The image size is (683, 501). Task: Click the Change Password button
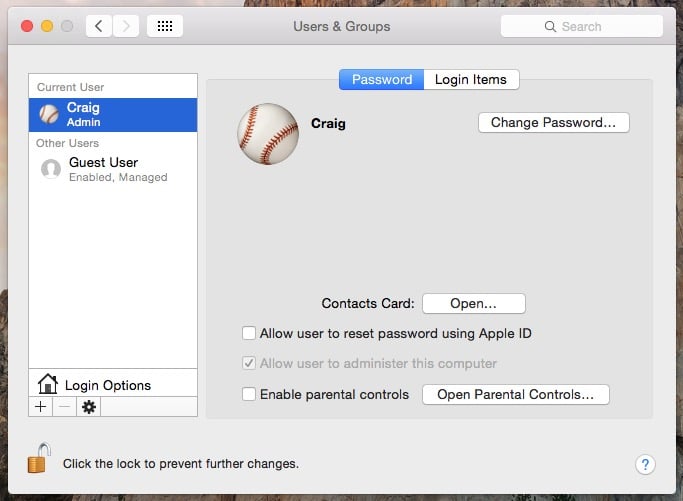point(554,122)
